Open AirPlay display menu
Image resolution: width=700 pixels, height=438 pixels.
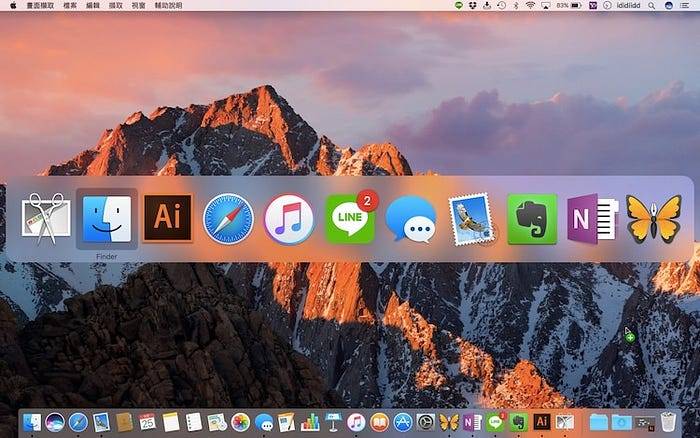[x=546, y=5]
